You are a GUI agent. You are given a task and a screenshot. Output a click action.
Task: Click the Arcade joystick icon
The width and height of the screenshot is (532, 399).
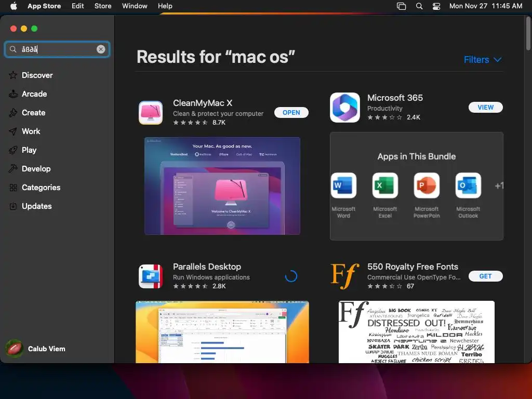[x=13, y=94]
